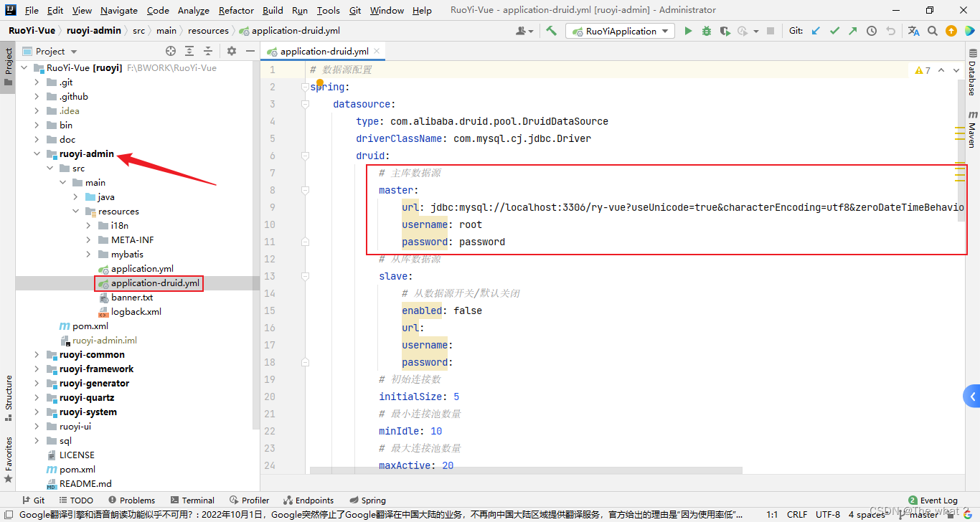Open the TODO tool window
Screen dimensions: 980x522
click(x=75, y=500)
